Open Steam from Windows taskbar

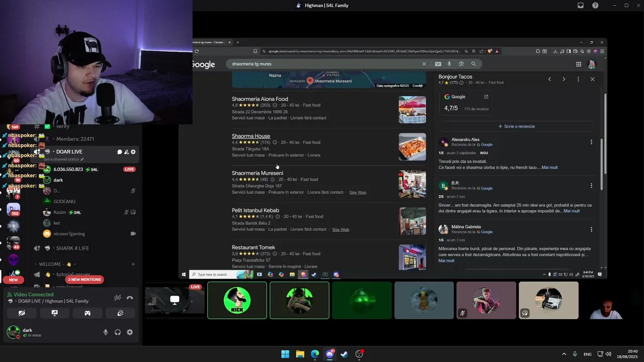344,354
